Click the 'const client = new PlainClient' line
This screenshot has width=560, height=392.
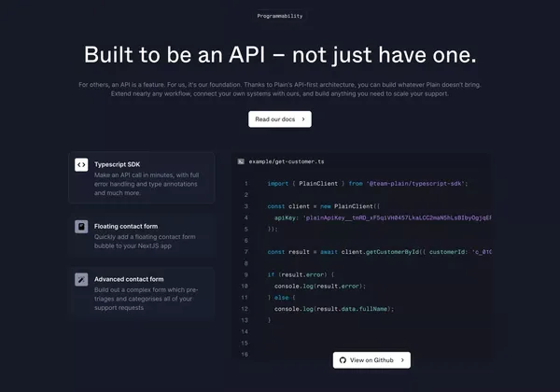(324, 206)
